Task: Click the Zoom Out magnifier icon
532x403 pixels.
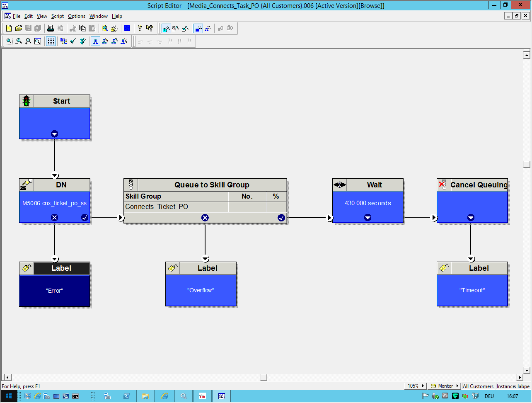Action: pyautogui.click(x=19, y=41)
